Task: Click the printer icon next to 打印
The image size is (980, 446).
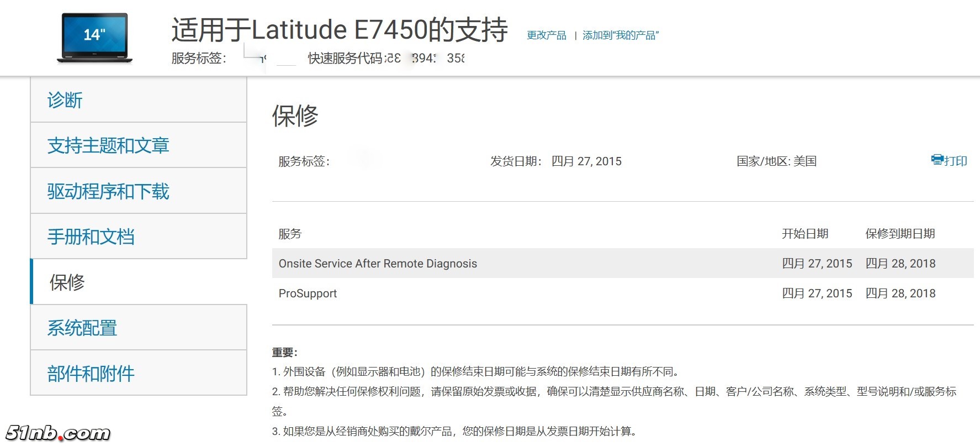Action: [937, 160]
